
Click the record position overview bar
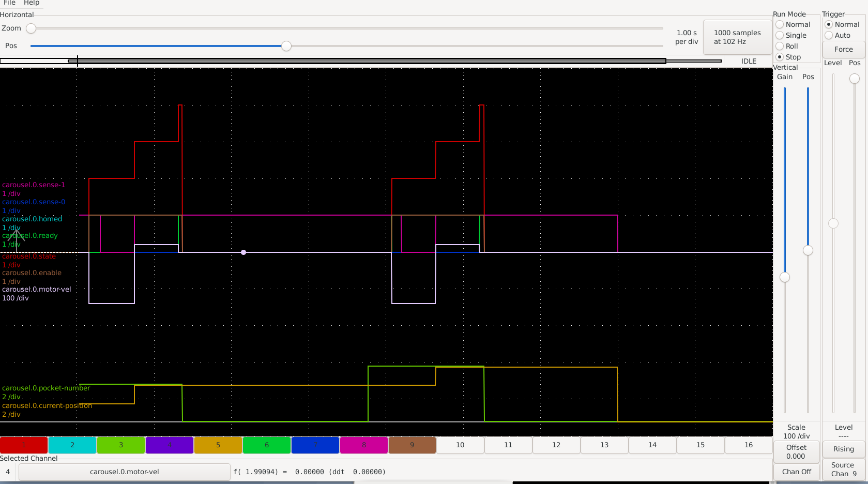point(361,61)
